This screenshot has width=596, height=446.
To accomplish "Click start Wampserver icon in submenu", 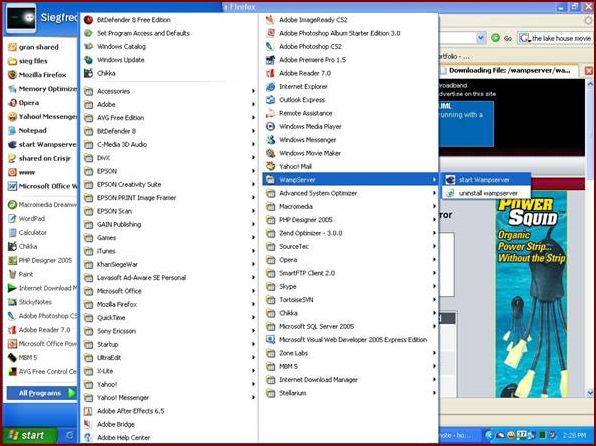I will pos(450,180).
